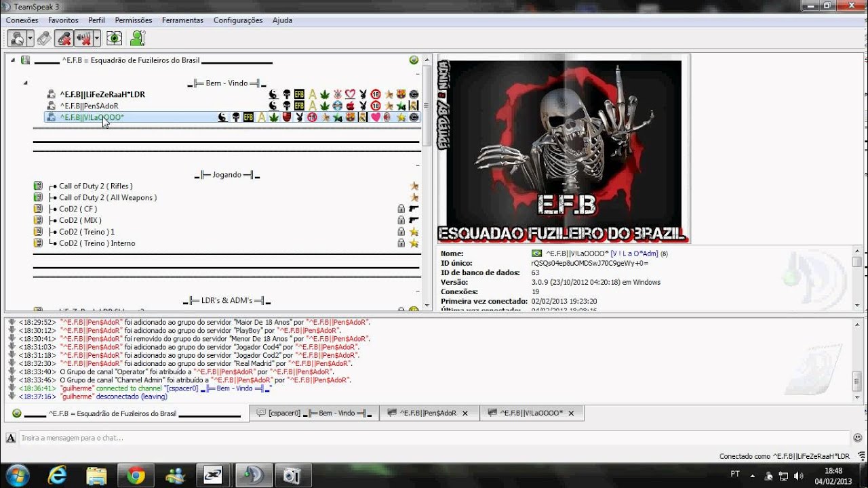Open the Perfil menu
The height and width of the screenshot is (488, 868).
click(96, 20)
